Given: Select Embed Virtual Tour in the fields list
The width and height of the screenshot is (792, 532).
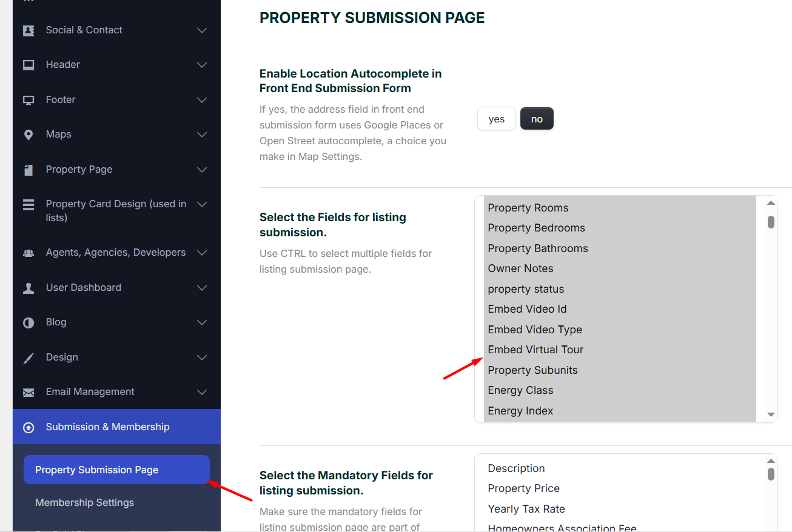Looking at the screenshot, I should tap(535, 349).
